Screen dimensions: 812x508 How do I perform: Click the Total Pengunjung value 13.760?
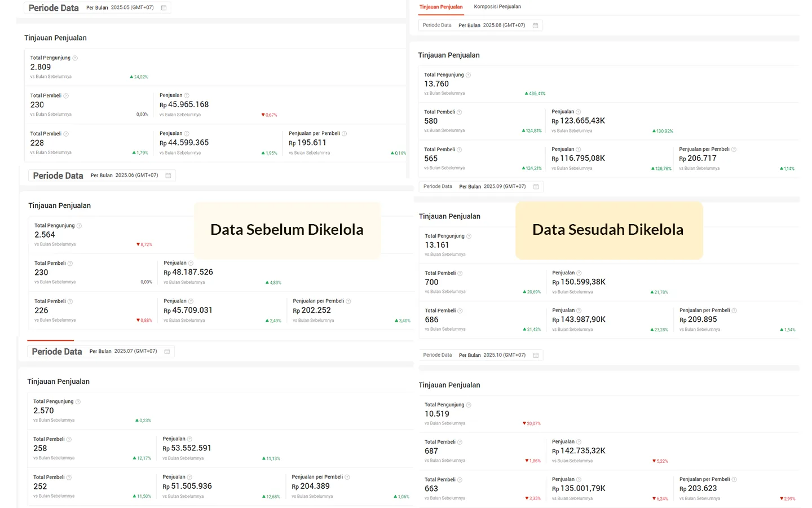(x=436, y=84)
